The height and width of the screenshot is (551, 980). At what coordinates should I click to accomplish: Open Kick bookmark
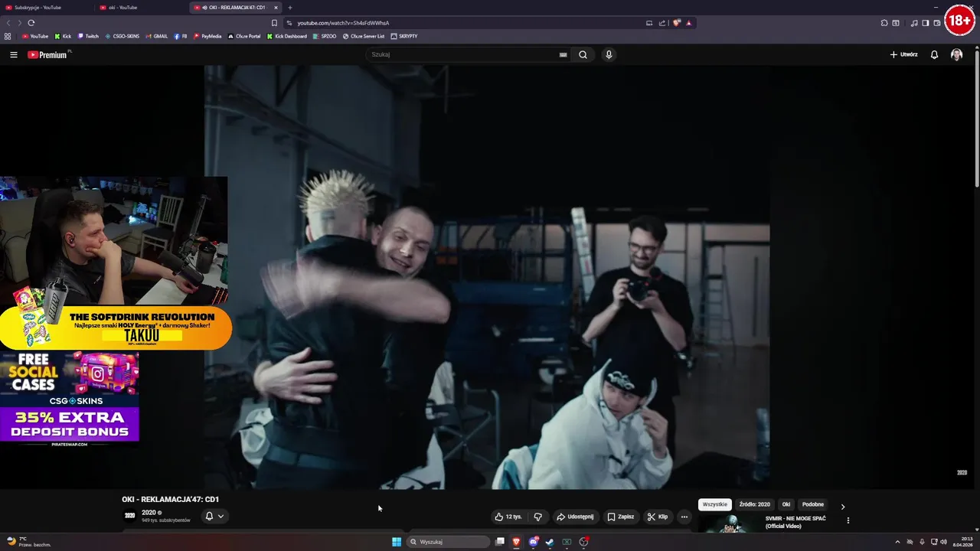[63, 36]
